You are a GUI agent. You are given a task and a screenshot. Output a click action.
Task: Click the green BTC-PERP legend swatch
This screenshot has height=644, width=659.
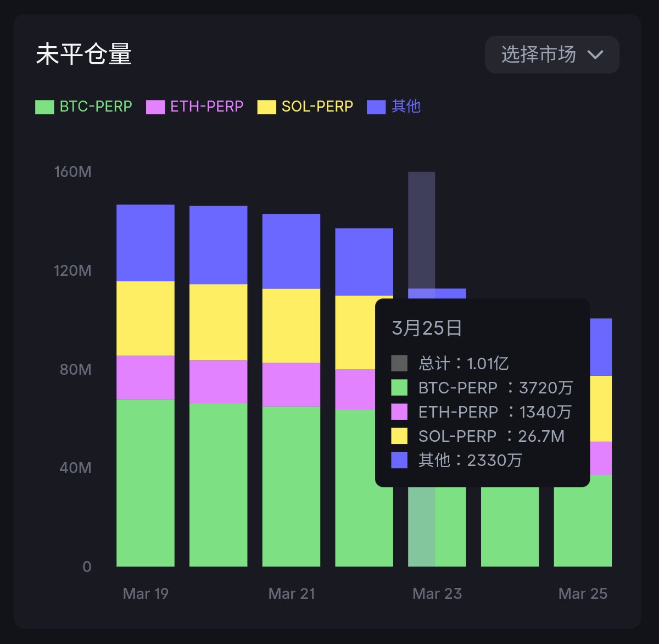click(x=44, y=107)
